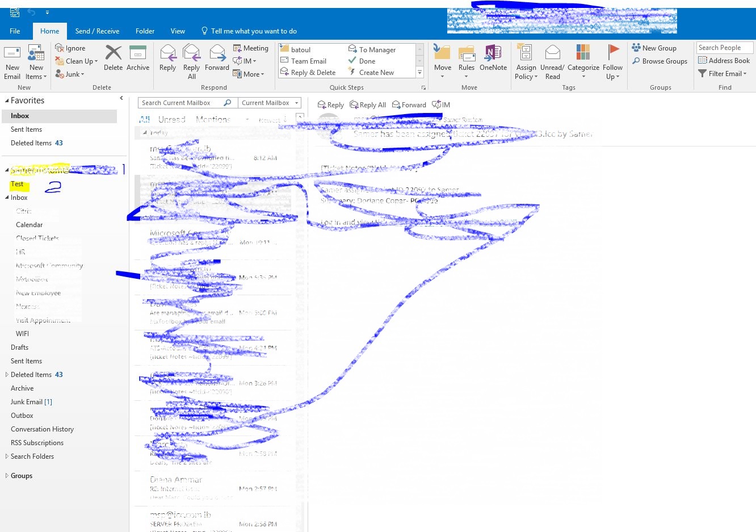Run the Reply & Delete quick step
This screenshot has height=532, width=756.
[308, 72]
